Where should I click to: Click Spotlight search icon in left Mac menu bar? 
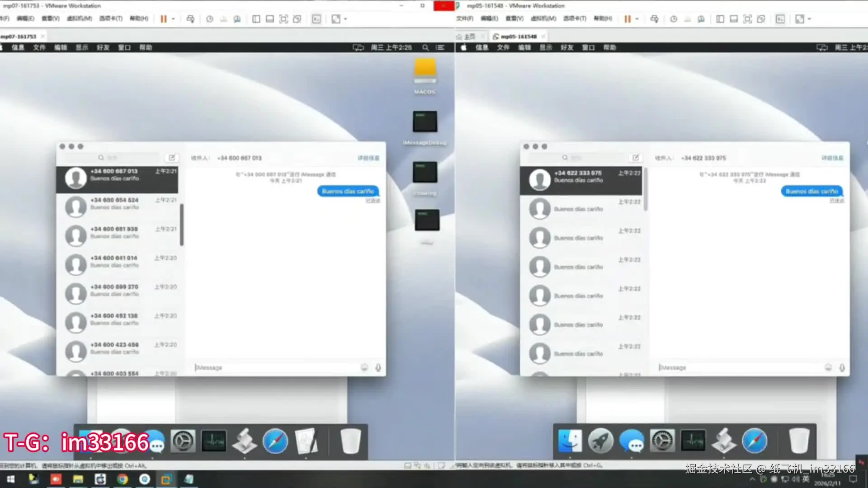click(x=425, y=47)
